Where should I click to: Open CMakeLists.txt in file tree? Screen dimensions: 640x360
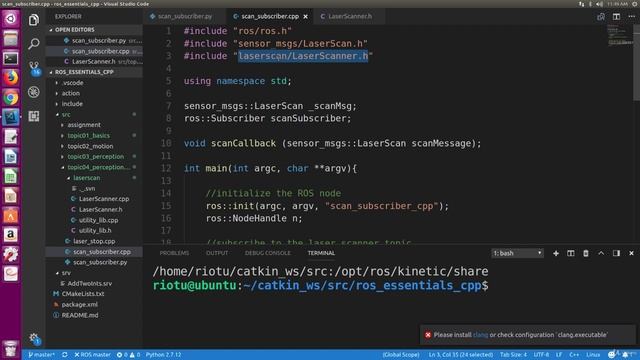pos(83,294)
